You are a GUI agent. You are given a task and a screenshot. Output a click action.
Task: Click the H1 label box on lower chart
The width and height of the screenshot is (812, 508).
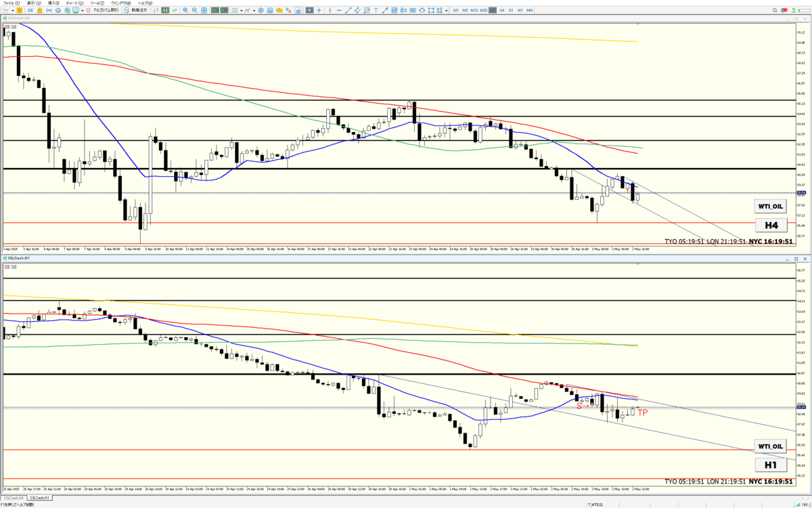771,465
